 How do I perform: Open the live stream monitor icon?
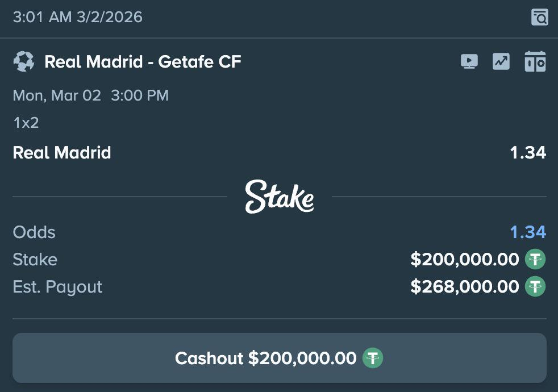click(469, 61)
